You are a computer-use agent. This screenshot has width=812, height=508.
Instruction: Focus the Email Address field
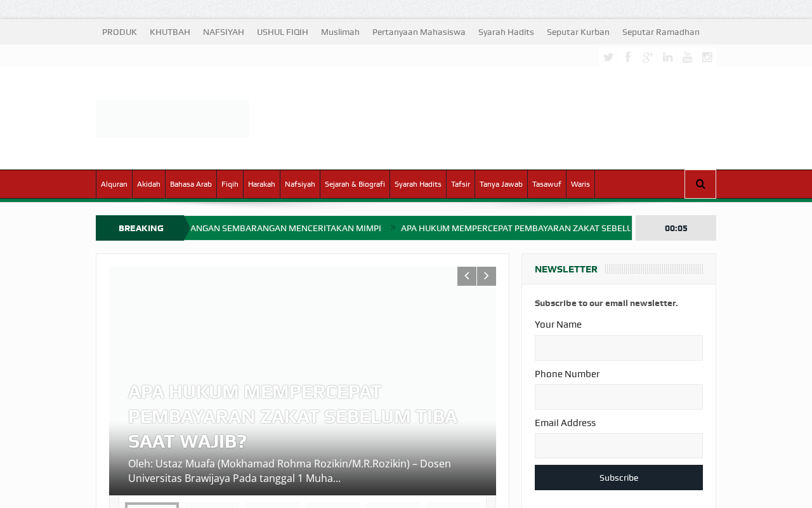tap(619, 446)
